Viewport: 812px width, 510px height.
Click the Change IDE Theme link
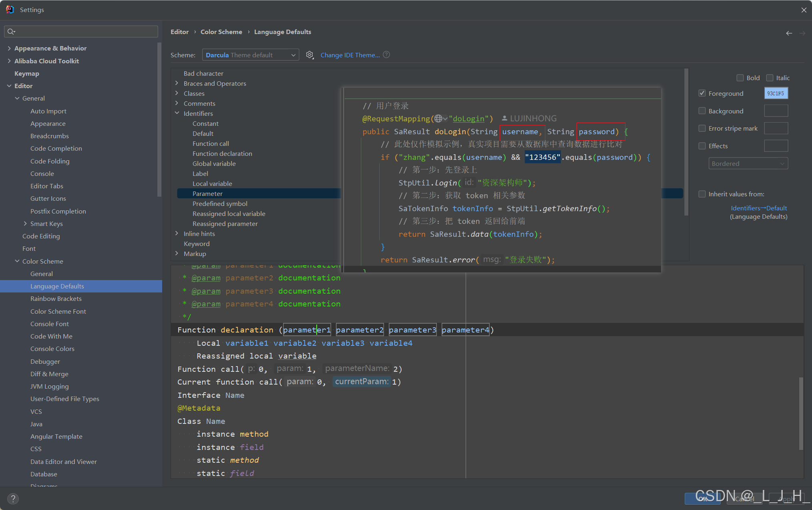(350, 55)
